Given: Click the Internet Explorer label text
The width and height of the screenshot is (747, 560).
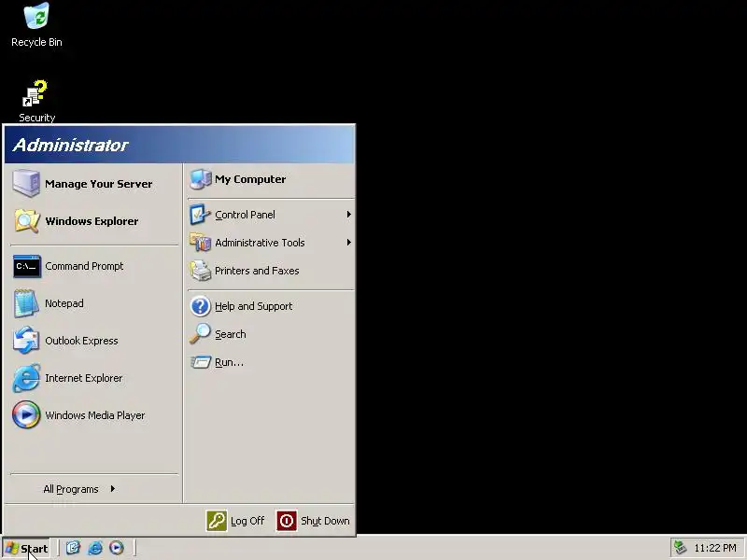Looking at the screenshot, I should pyautogui.click(x=84, y=378).
